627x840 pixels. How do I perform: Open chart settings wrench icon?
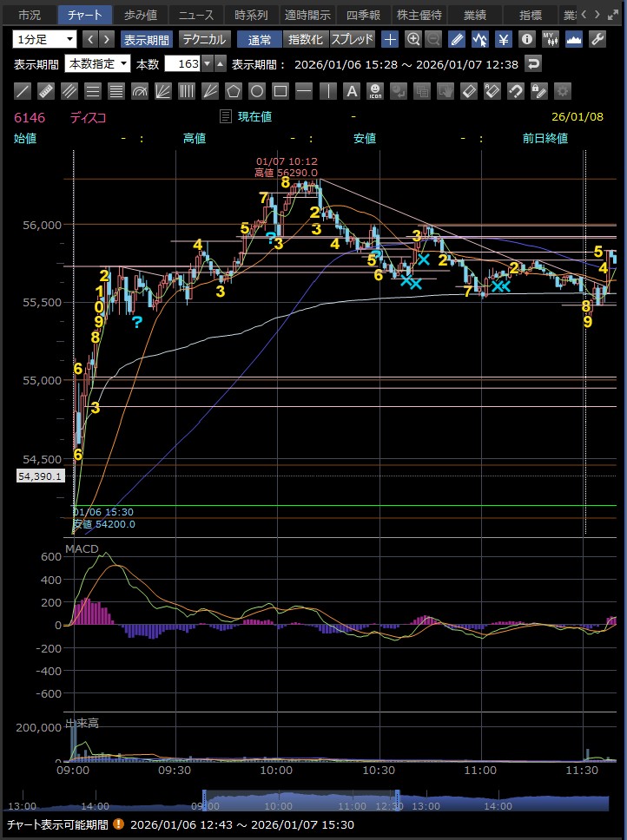point(597,39)
